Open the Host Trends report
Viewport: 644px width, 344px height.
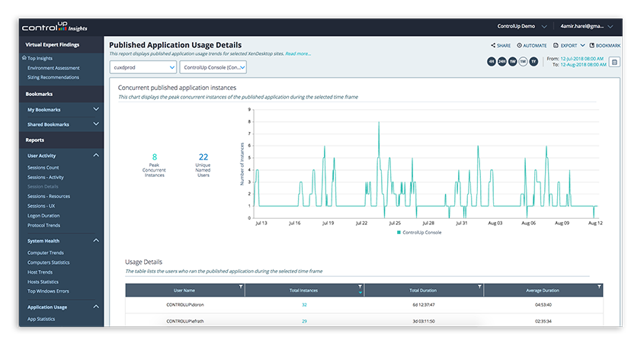coord(40,272)
